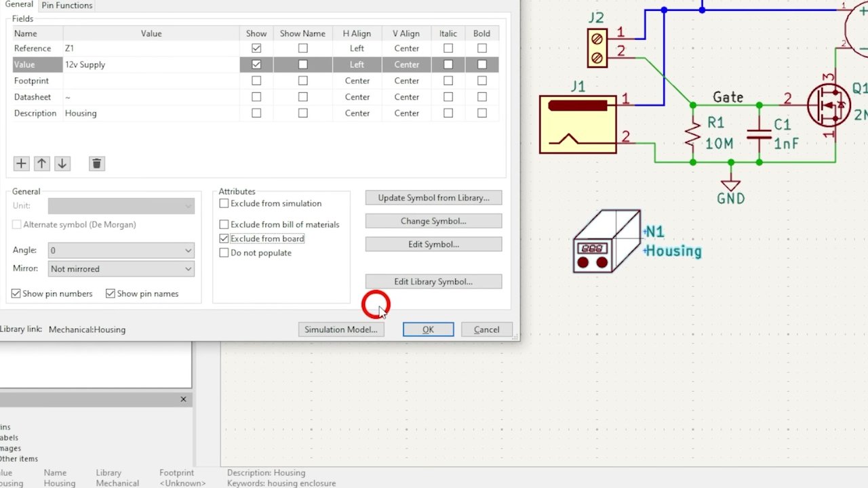The image size is (868, 488).
Task: Enable Do not populate
Action: 224,253
